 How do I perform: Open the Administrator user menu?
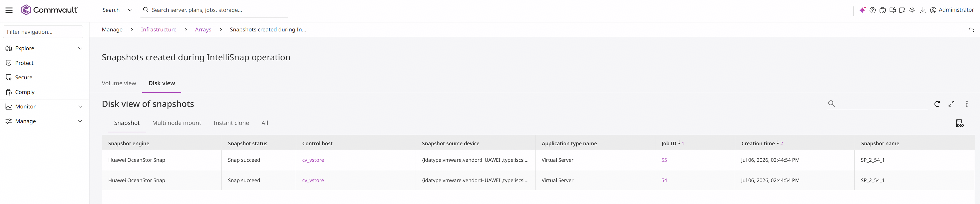952,10
